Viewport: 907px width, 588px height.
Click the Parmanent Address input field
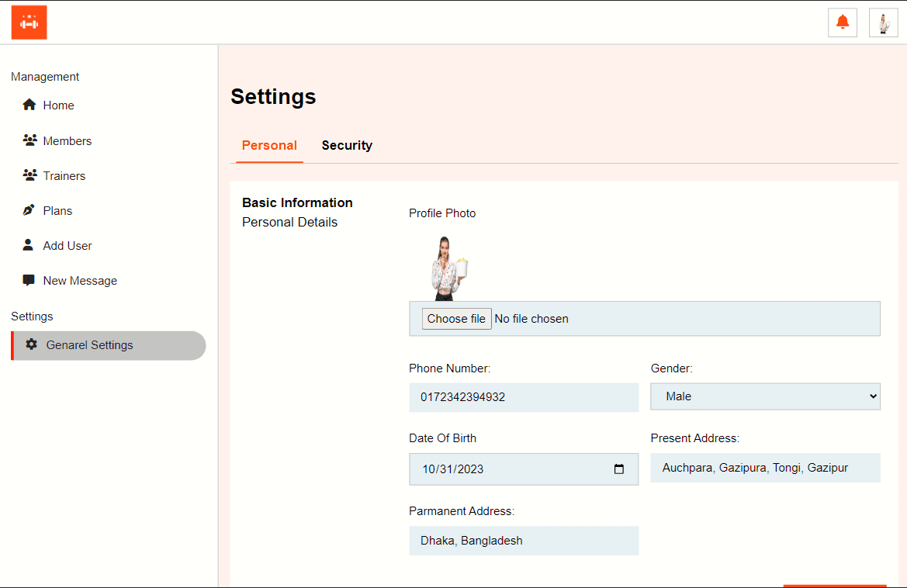click(x=524, y=541)
